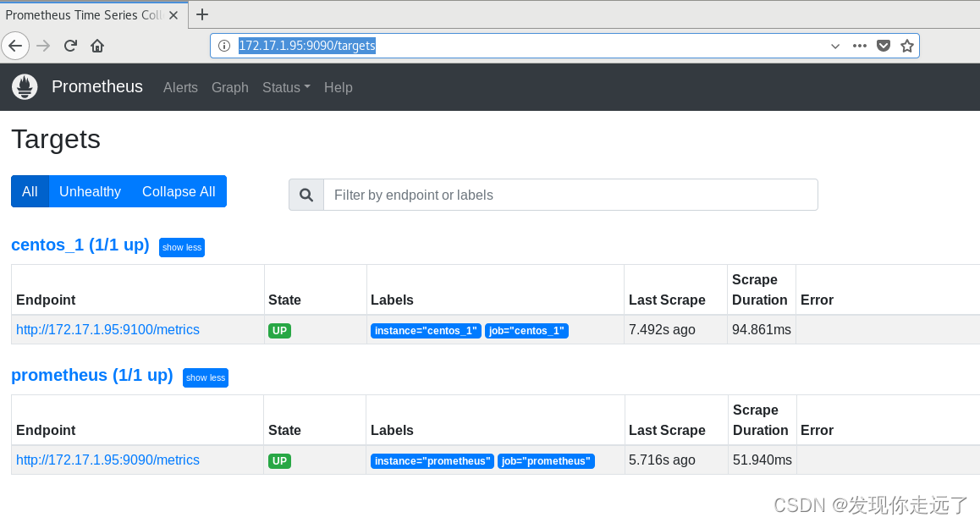980x523 pixels.
Task: Click the 51.940ms scrape duration value
Action: coord(762,460)
